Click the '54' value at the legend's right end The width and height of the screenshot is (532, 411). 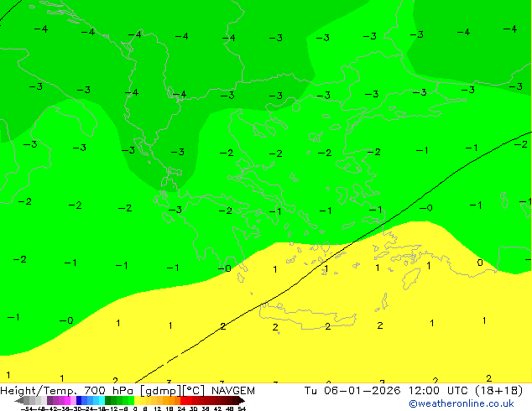coord(241,408)
